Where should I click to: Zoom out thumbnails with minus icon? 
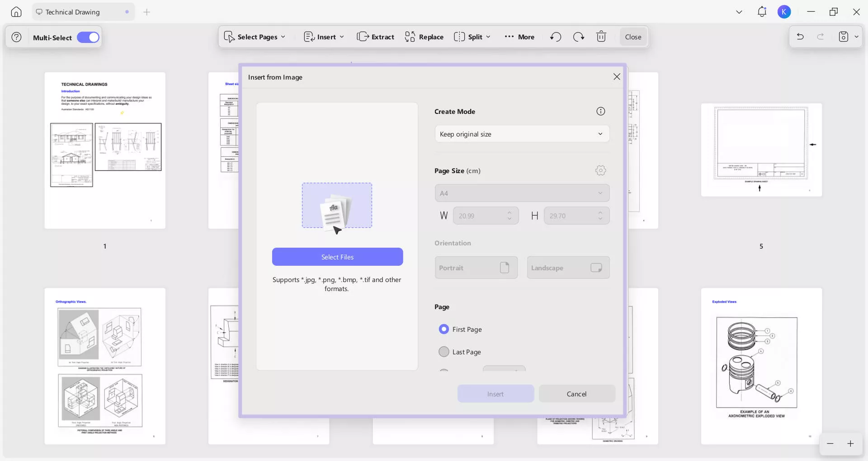point(830,444)
